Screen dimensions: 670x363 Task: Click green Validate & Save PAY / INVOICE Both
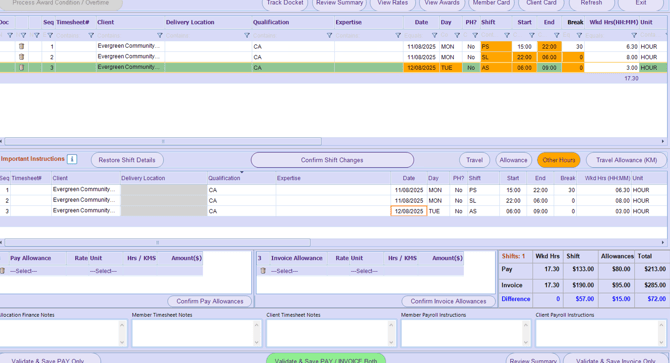(x=326, y=359)
